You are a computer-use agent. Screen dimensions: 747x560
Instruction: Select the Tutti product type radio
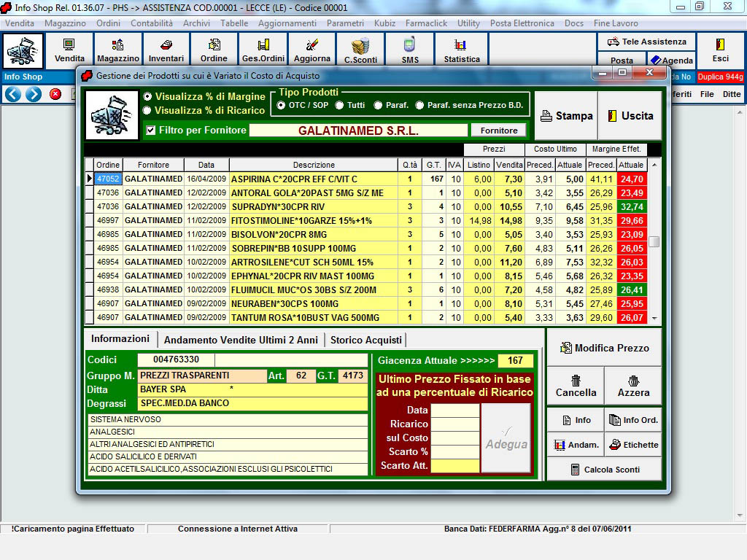(x=339, y=105)
